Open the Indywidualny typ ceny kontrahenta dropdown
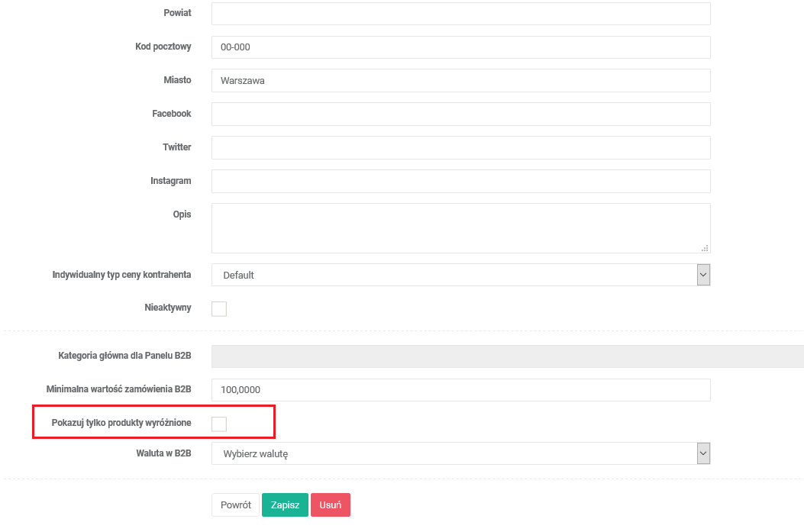 tap(460, 275)
